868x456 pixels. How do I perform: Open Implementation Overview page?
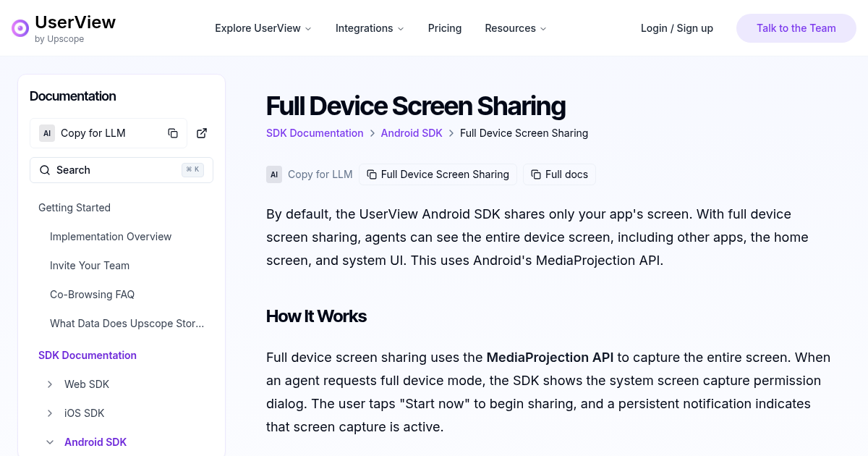pyautogui.click(x=111, y=237)
